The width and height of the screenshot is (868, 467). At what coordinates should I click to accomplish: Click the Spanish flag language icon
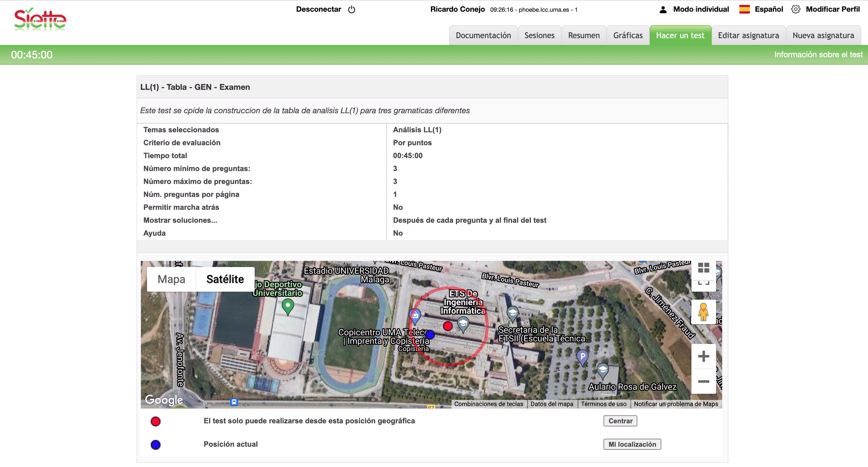(744, 10)
